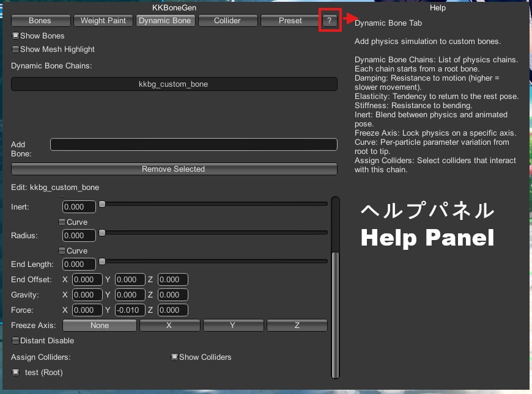This screenshot has width=532, height=394.
Task: Click the Force Z field
Action: pyautogui.click(x=172, y=310)
